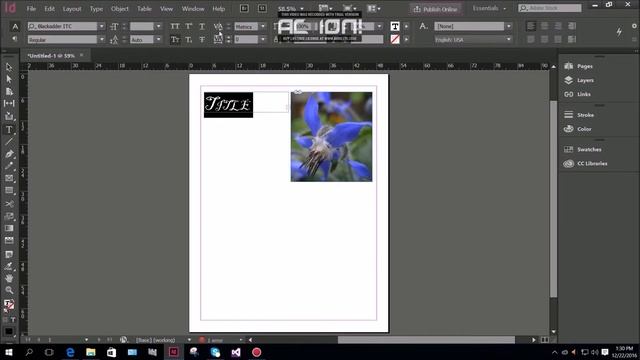Select the Eyedropper tool
Image resolution: width=640 pixels, height=360 pixels.
click(9, 266)
